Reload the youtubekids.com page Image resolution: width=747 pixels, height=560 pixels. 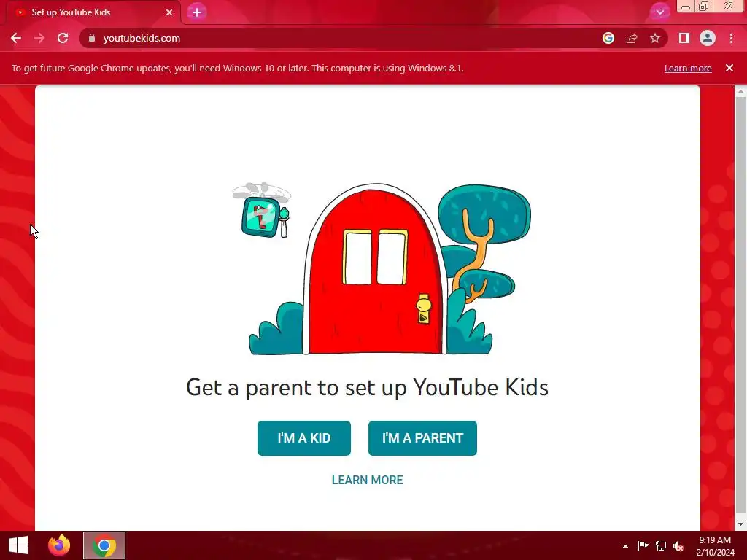[x=63, y=38]
